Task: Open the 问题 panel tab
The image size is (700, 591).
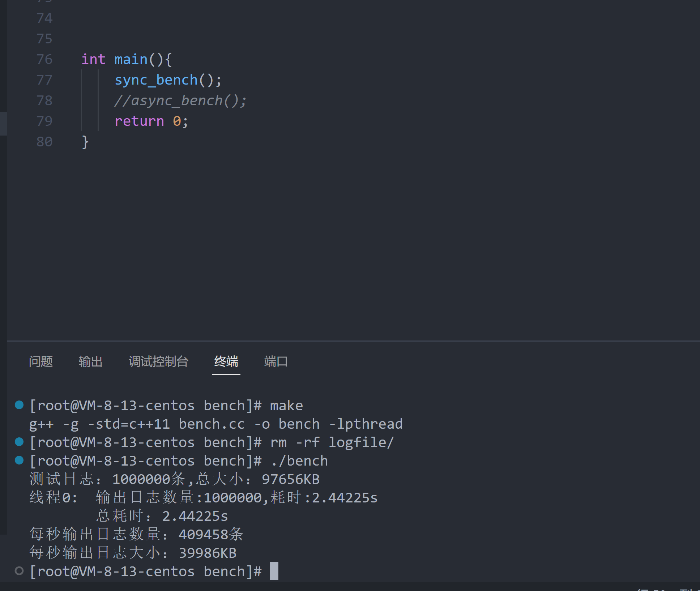Action: pos(41,361)
